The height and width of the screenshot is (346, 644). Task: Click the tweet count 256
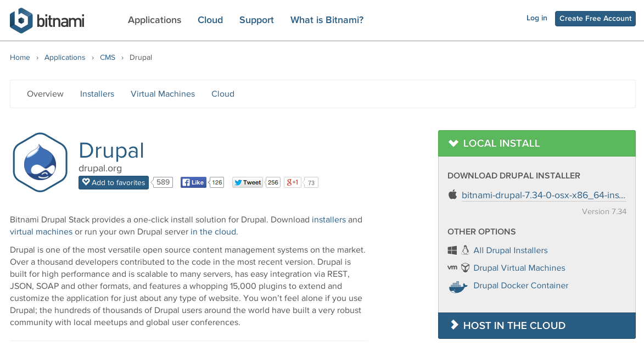[273, 182]
